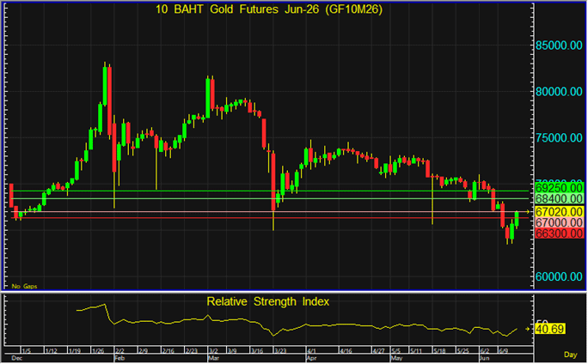The image size is (588, 364).
Task: Click the last green candlestick on the chart
Action: (517, 220)
